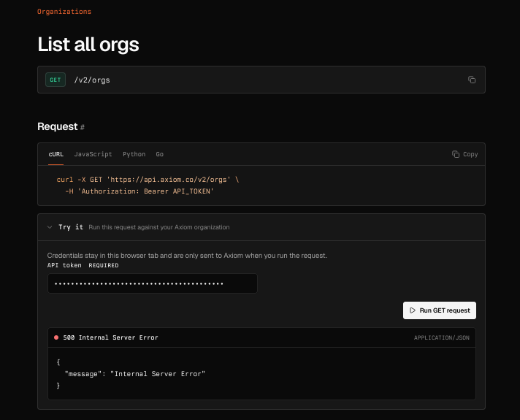
Task: Click the /v2/orgs path text
Action: [92, 80]
